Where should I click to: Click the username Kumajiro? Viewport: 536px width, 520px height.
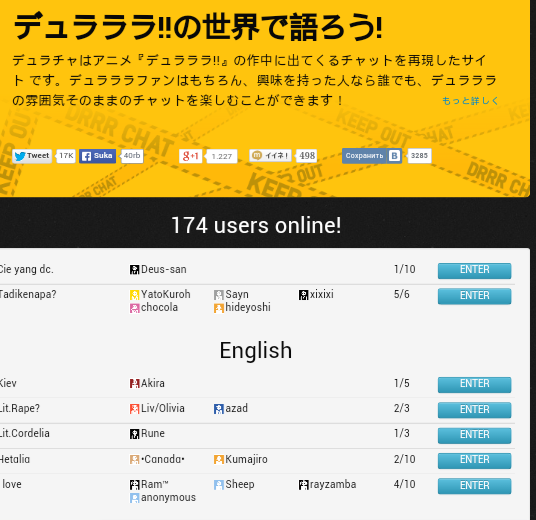(246, 459)
